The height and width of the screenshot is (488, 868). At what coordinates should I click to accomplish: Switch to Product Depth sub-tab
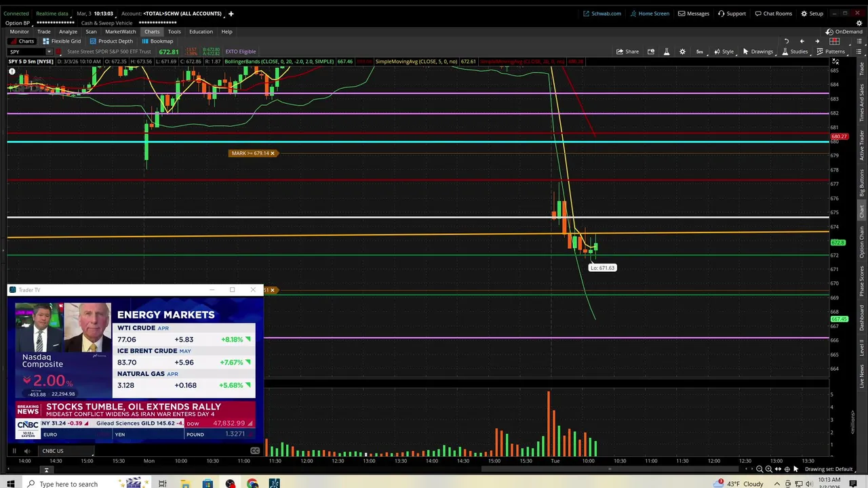point(111,41)
